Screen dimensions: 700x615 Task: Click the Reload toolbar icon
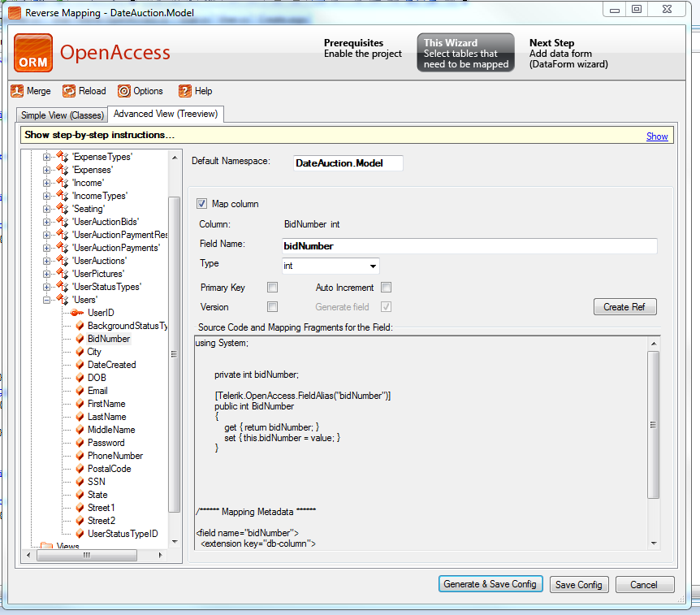(x=69, y=91)
